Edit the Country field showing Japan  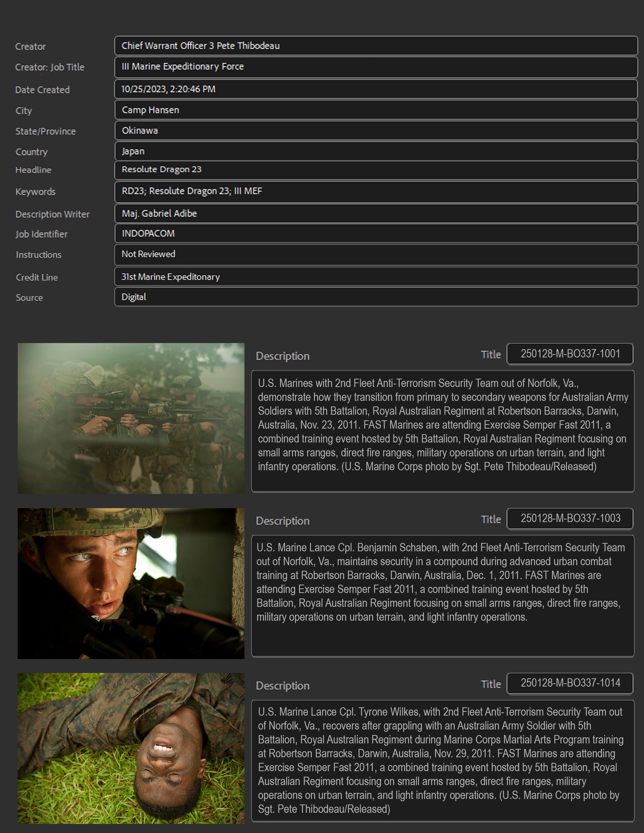click(376, 151)
